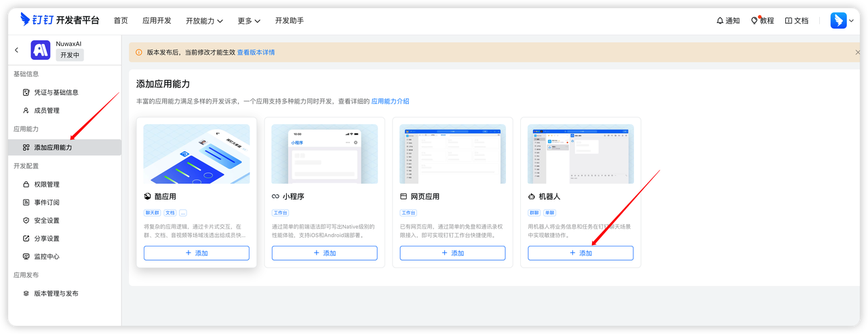Click the 小程序 preview thumbnail
Image resolution: width=868 pixels, height=334 pixels.
coord(325,154)
